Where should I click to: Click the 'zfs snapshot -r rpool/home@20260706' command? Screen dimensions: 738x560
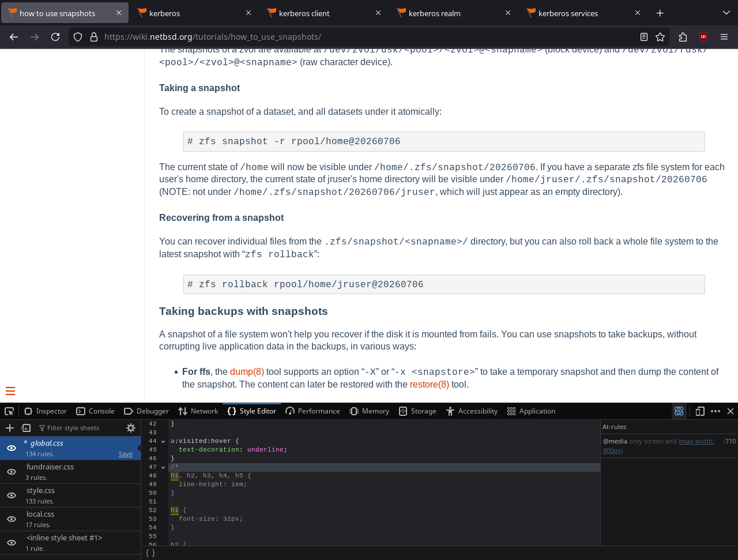pyautogui.click(x=294, y=141)
